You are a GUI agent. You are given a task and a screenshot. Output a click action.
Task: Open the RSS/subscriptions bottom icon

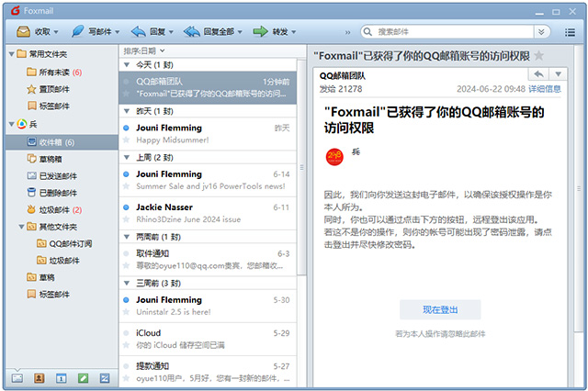point(105,378)
